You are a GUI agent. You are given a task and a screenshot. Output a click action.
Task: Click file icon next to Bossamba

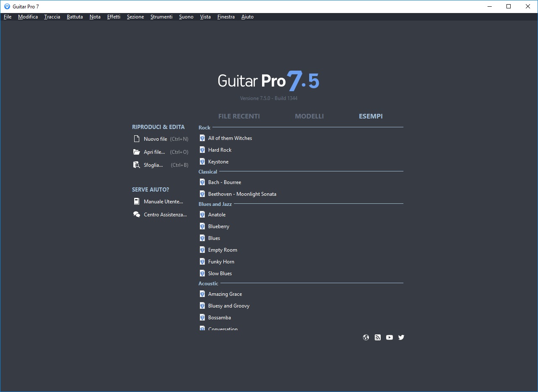click(x=202, y=317)
